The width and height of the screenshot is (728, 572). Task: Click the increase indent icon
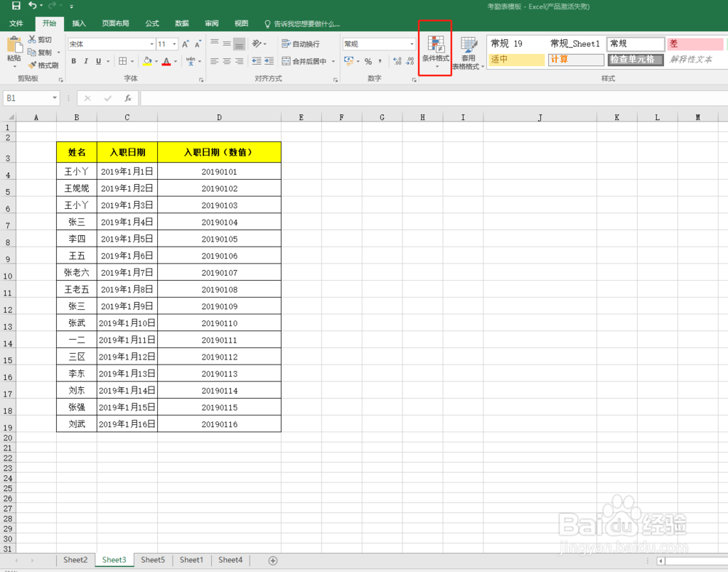269,61
